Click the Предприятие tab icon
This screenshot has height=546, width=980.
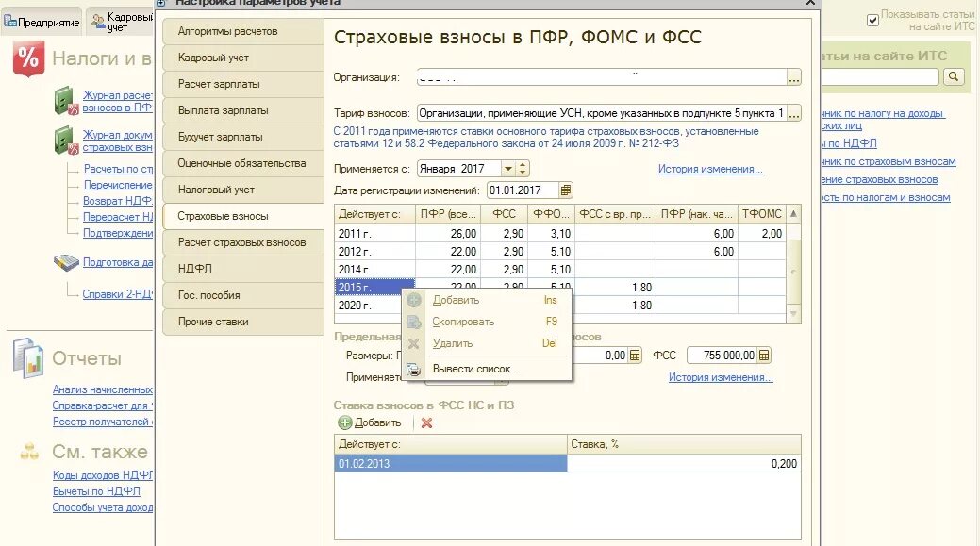pos(10,22)
